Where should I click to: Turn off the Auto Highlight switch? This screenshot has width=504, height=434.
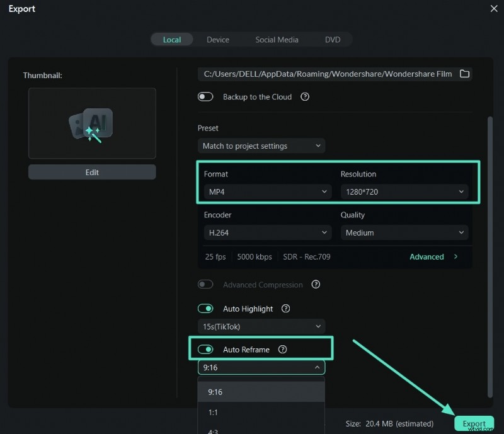[x=206, y=309]
